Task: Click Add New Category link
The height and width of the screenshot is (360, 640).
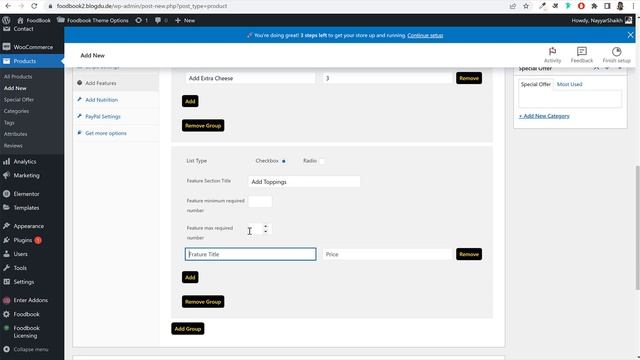Action: 544,116
